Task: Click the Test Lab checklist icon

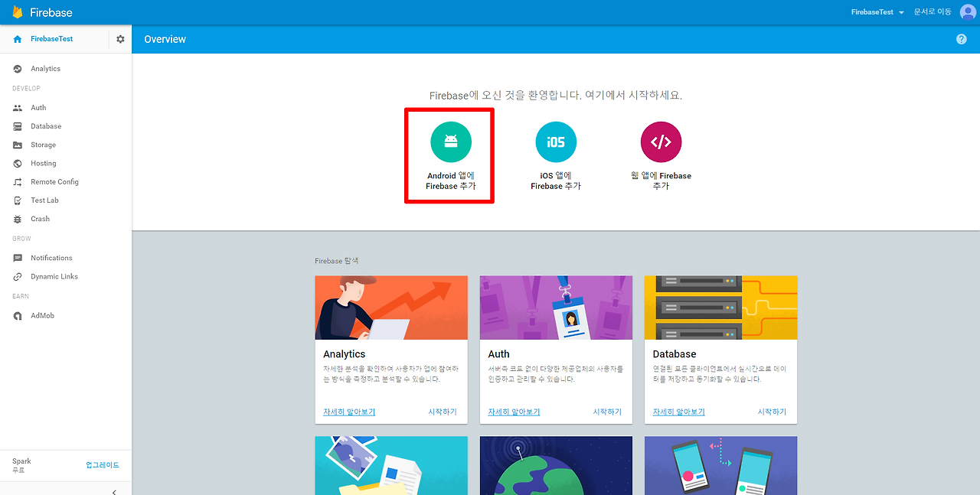Action: click(18, 200)
